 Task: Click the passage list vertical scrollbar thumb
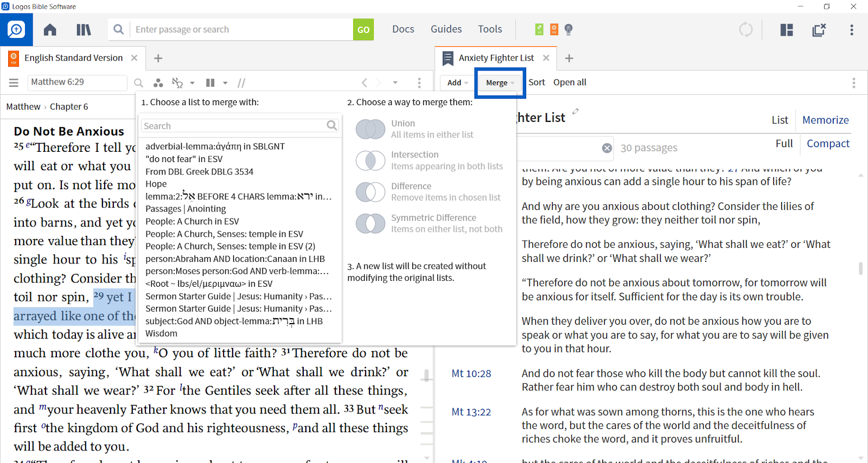860,268
